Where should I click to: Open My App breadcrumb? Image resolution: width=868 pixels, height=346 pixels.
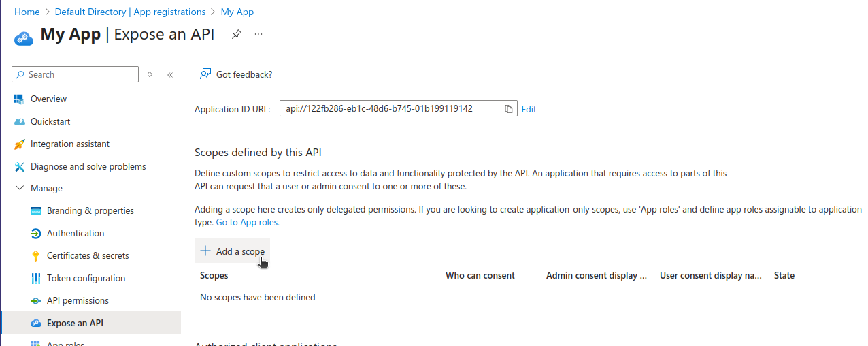[x=237, y=12]
